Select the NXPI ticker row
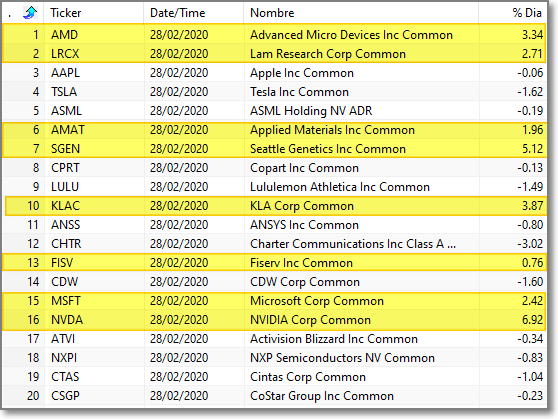This screenshot has width=558, height=419. coord(274,358)
